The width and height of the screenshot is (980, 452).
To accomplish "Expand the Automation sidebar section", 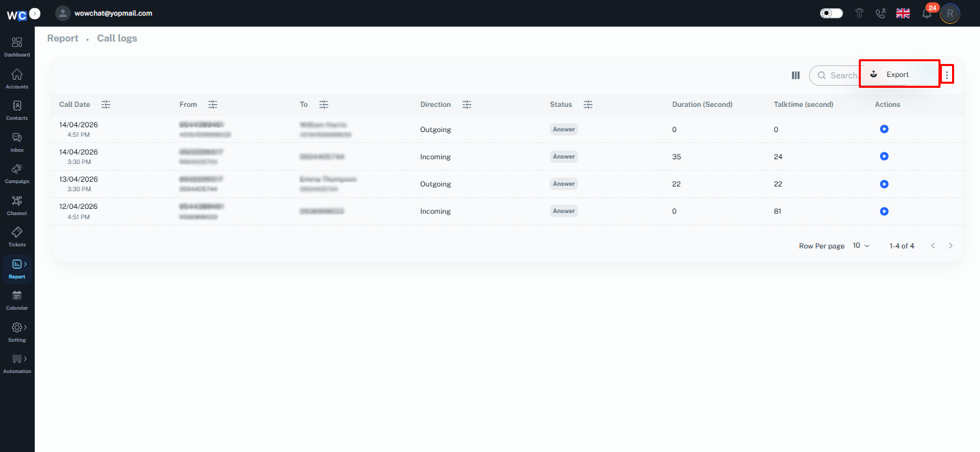I will coord(17,363).
